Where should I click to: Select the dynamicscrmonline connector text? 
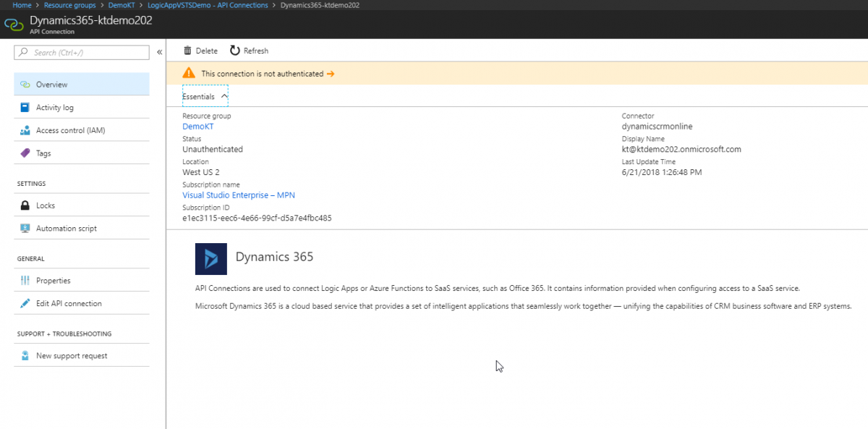tap(657, 127)
